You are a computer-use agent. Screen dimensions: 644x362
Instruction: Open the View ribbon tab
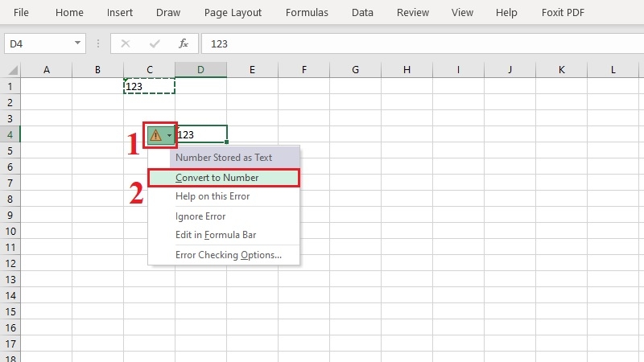(x=462, y=12)
